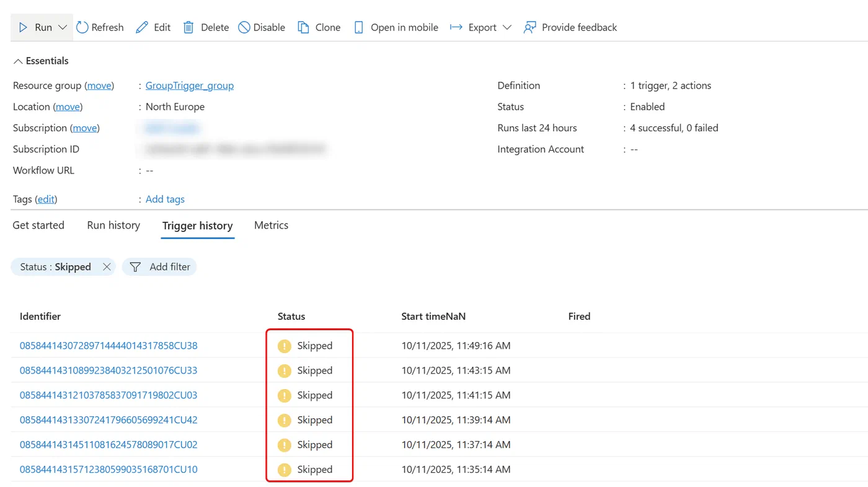Screen dimensions: 868x487
Task: Switch to the Run history tab
Action: coord(113,225)
